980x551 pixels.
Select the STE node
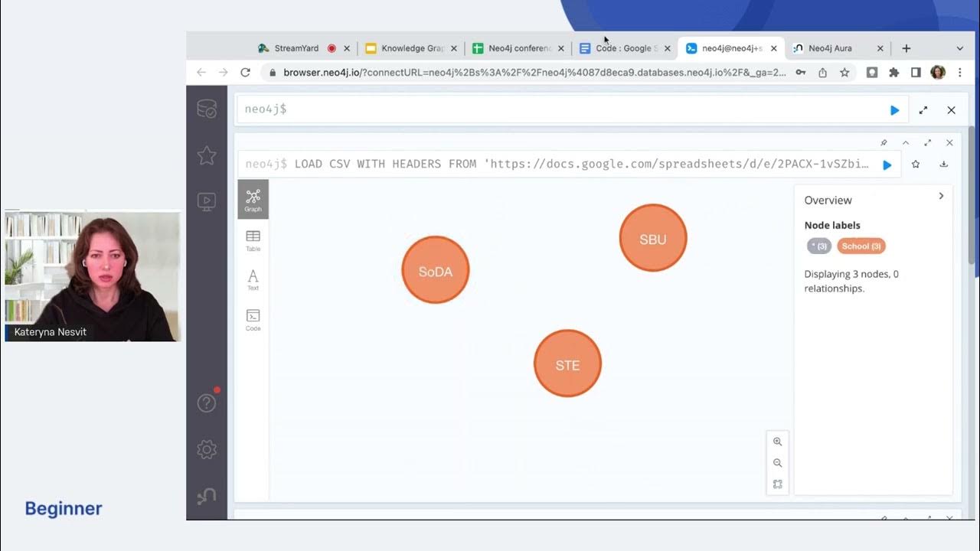[x=567, y=364]
